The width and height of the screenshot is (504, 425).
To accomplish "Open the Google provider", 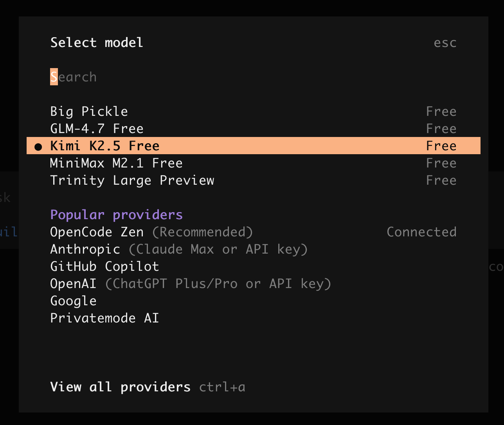I will click(73, 301).
